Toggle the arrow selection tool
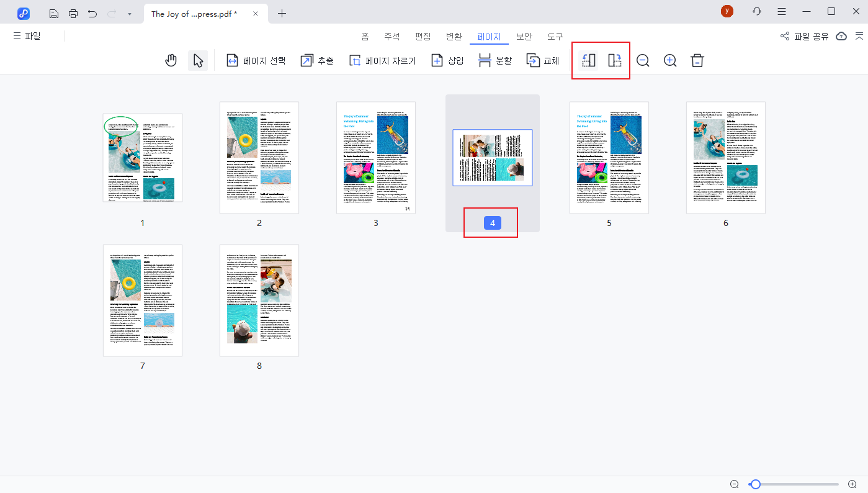 pyautogui.click(x=197, y=60)
